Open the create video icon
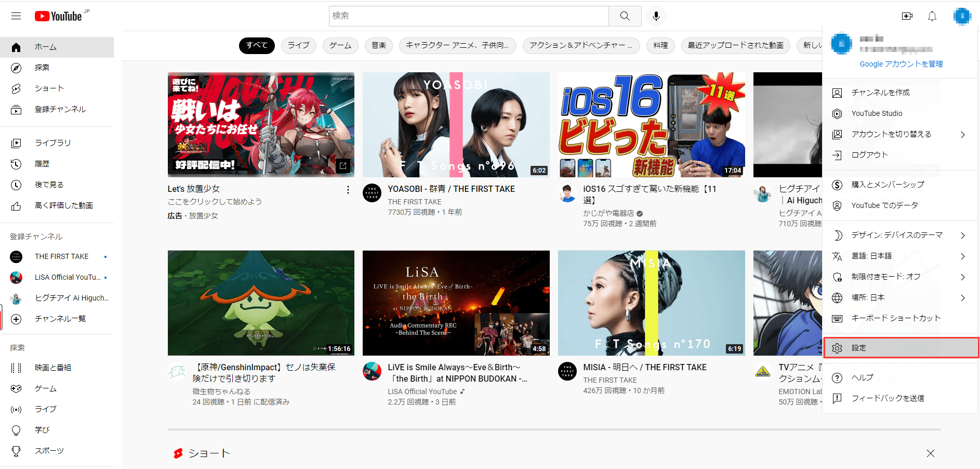The width and height of the screenshot is (980, 469). [x=907, y=16]
